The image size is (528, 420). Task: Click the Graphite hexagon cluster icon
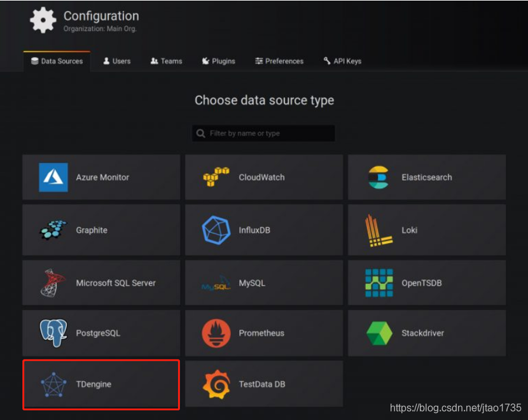(x=53, y=230)
